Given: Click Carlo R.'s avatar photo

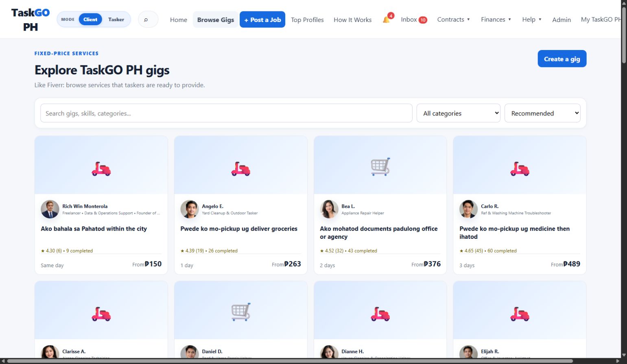Looking at the screenshot, I should (469, 209).
